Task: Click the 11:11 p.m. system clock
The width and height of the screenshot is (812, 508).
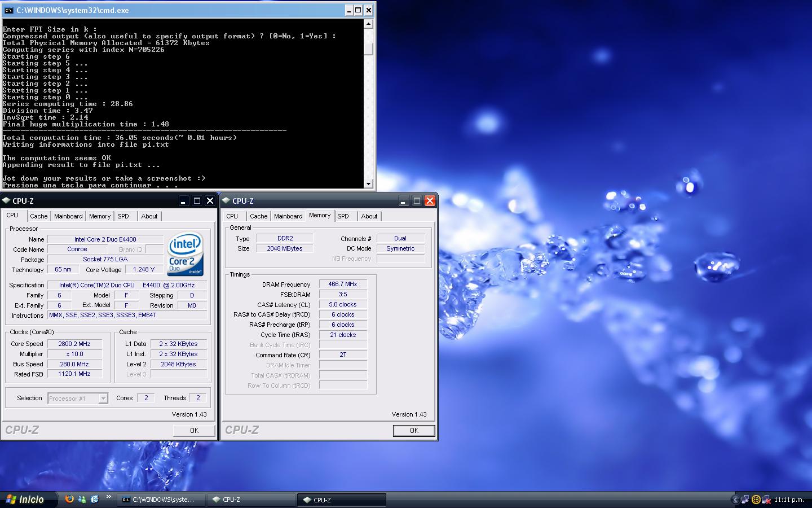Action: (x=789, y=500)
